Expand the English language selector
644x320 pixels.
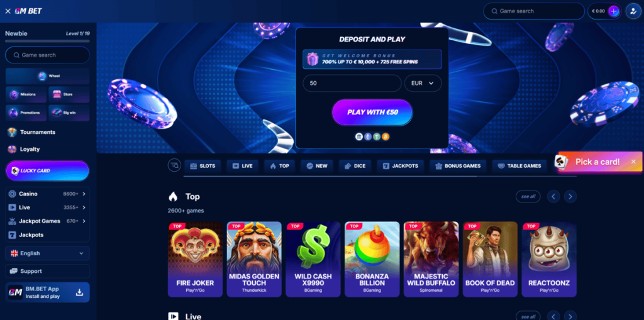[47, 253]
